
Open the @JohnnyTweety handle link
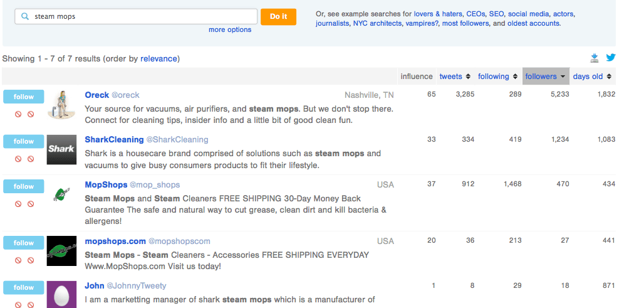(x=137, y=286)
